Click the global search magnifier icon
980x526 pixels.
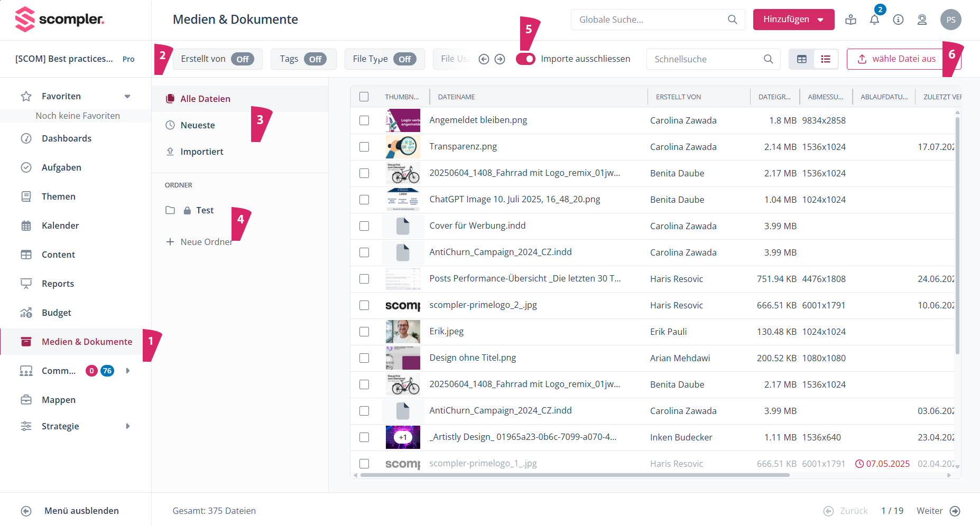[732, 20]
